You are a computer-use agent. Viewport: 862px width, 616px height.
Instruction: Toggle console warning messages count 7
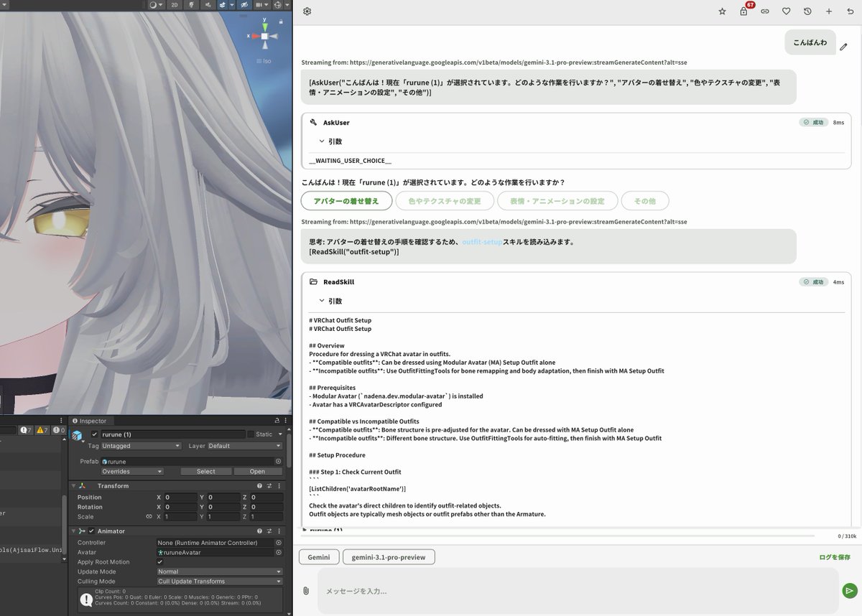click(x=42, y=430)
